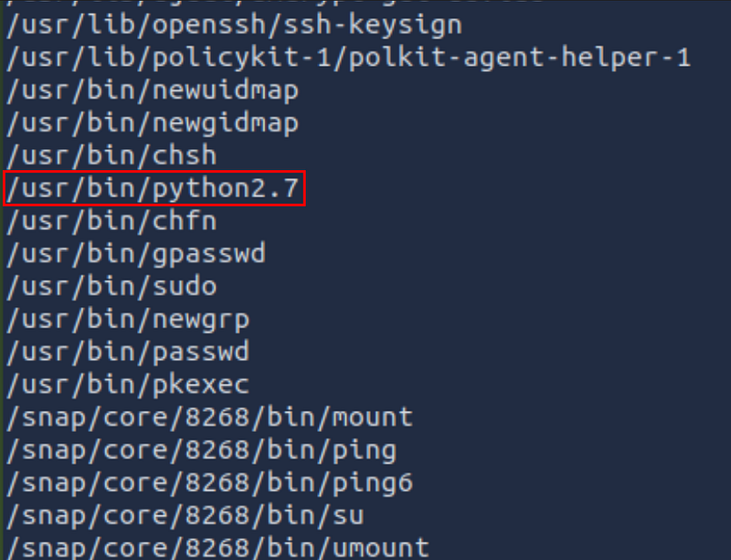
Task: Click the /usr/bin/newuidmap line
Action: (152, 90)
